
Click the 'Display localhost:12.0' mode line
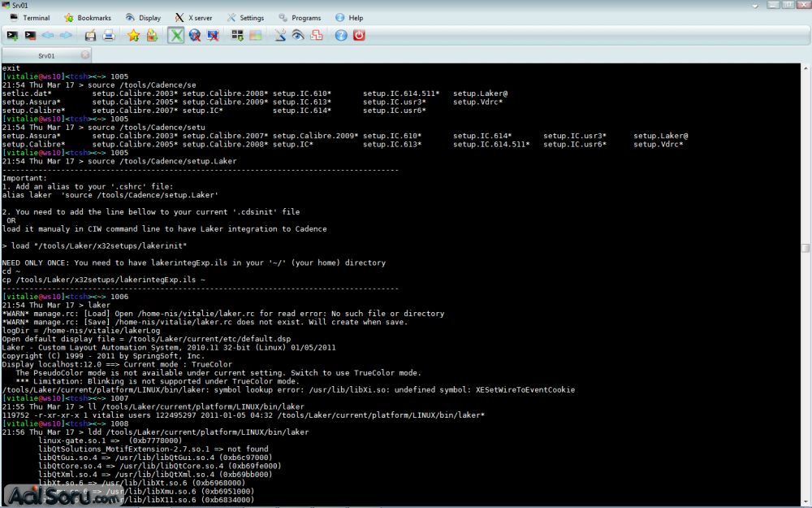[x=117, y=364]
